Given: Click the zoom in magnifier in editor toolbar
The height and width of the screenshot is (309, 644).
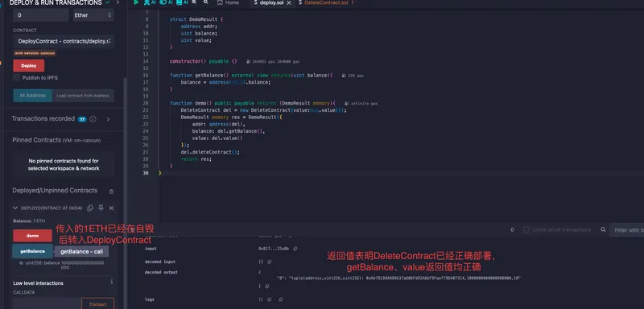Looking at the screenshot, I should 206,2.
